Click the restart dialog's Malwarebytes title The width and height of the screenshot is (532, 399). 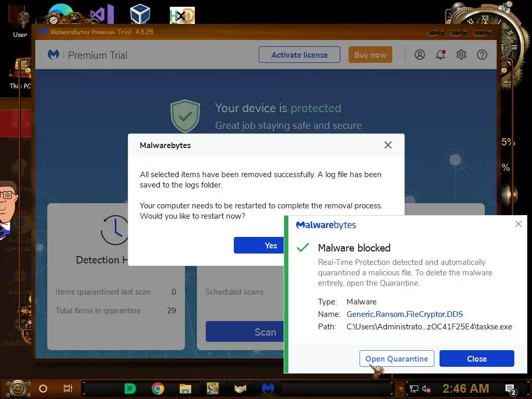[165, 145]
